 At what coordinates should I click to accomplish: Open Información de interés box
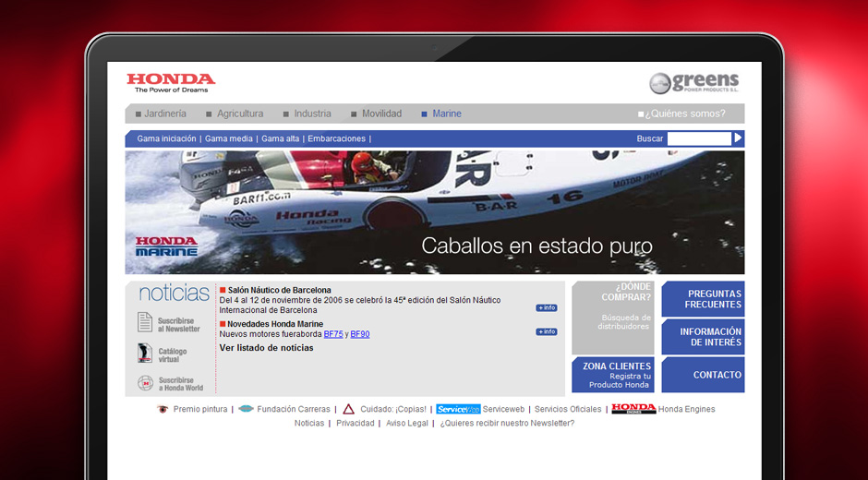[703, 337]
